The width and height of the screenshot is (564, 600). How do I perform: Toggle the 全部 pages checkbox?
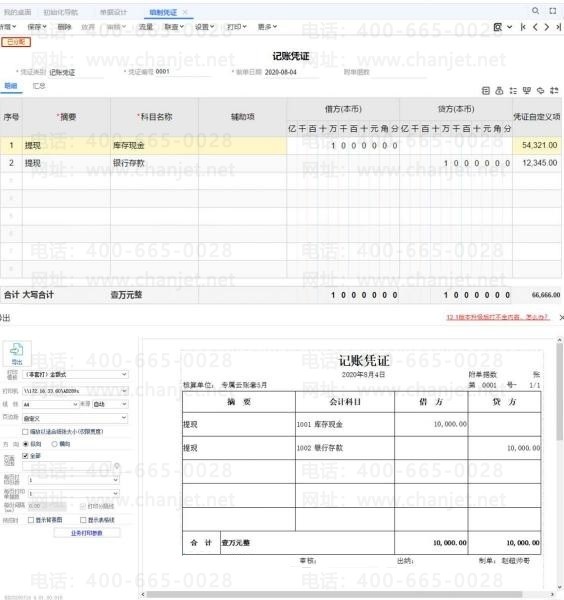pyautogui.click(x=25, y=456)
